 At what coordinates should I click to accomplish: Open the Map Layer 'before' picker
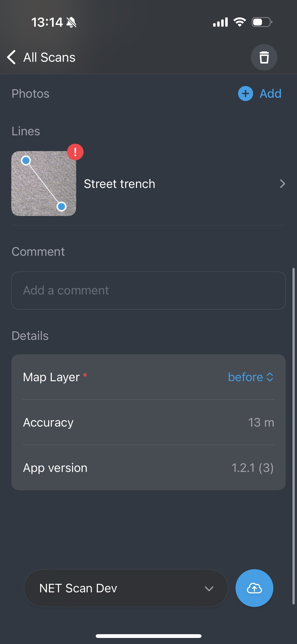click(x=250, y=377)
